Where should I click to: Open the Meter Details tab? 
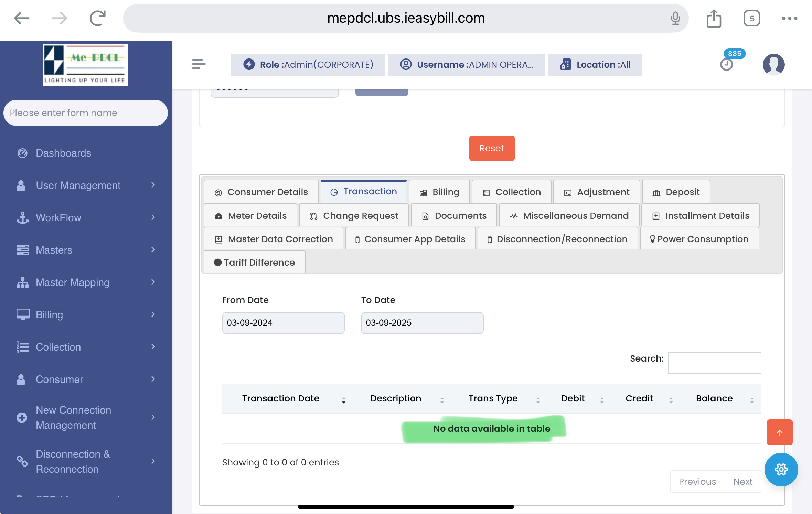(251, 216)
